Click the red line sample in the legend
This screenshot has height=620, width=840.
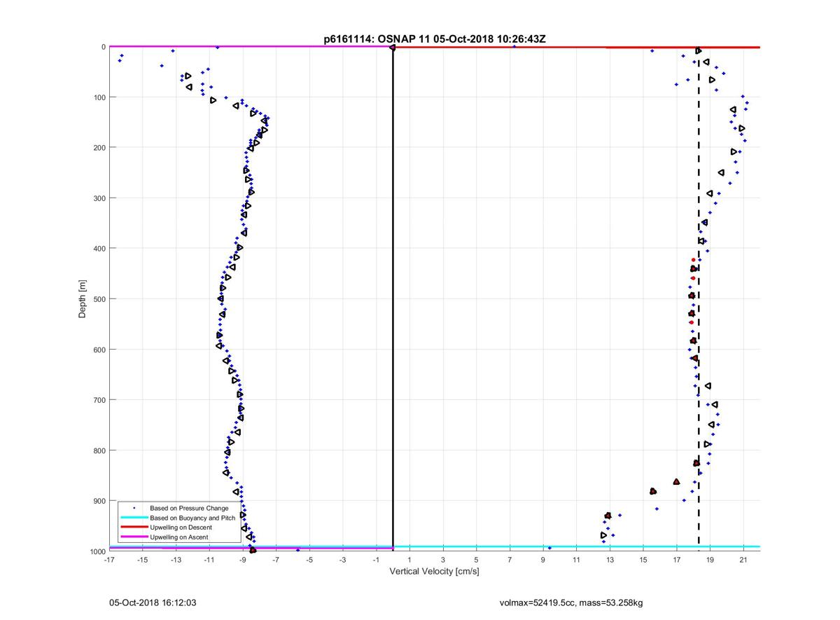[134, 528]
